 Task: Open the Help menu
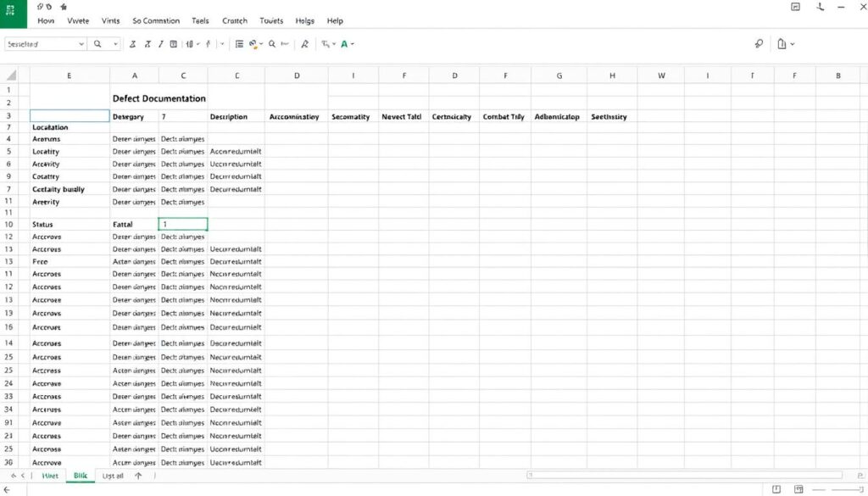(x=335, y=20)
